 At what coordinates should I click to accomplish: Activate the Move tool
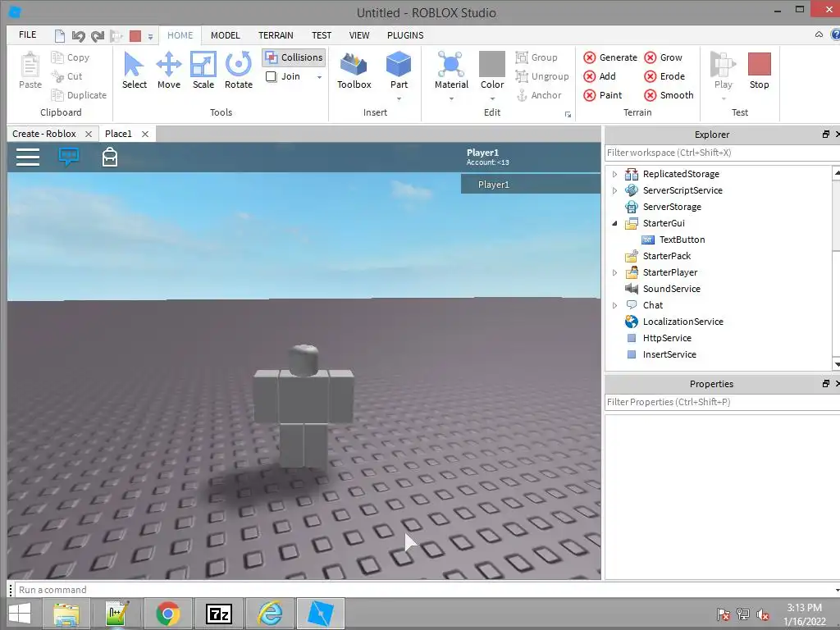point(169,70)
